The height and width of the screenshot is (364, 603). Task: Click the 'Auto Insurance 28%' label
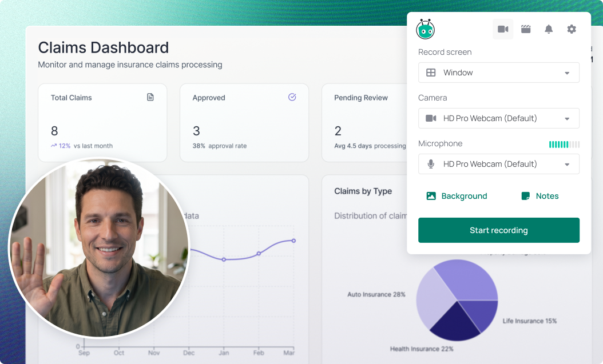pos(376,294)
